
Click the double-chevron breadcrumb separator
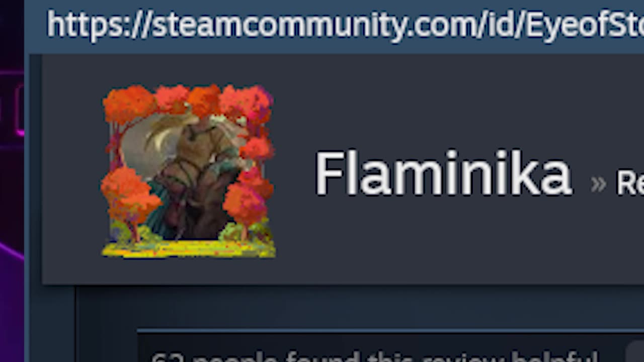click(598, 184)
